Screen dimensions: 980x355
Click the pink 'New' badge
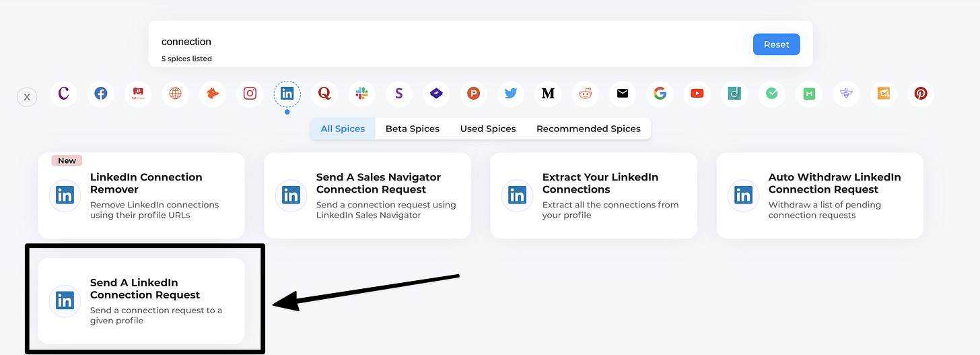(x=67, y=160)
